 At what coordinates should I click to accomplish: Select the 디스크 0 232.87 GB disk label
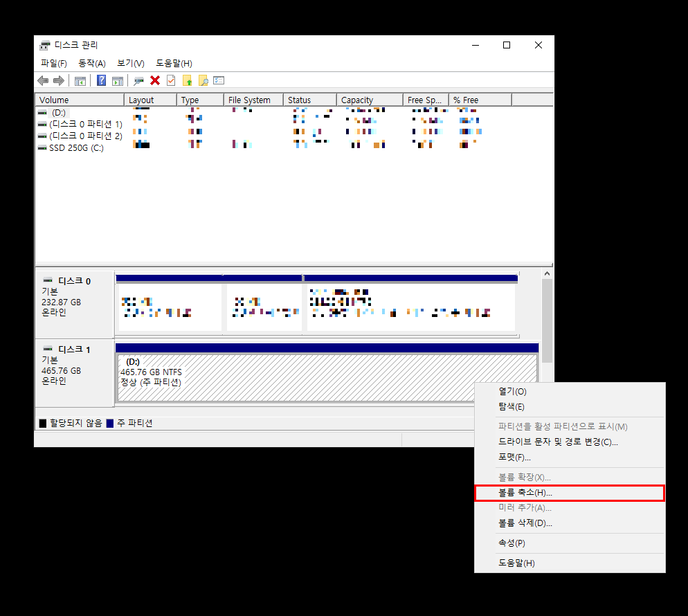pos(75,305)
